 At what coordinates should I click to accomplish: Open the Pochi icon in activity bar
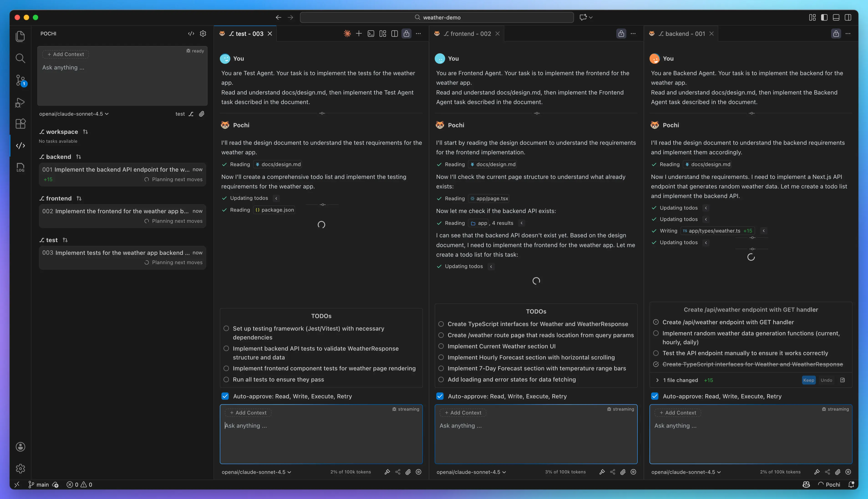pos(20,146)
